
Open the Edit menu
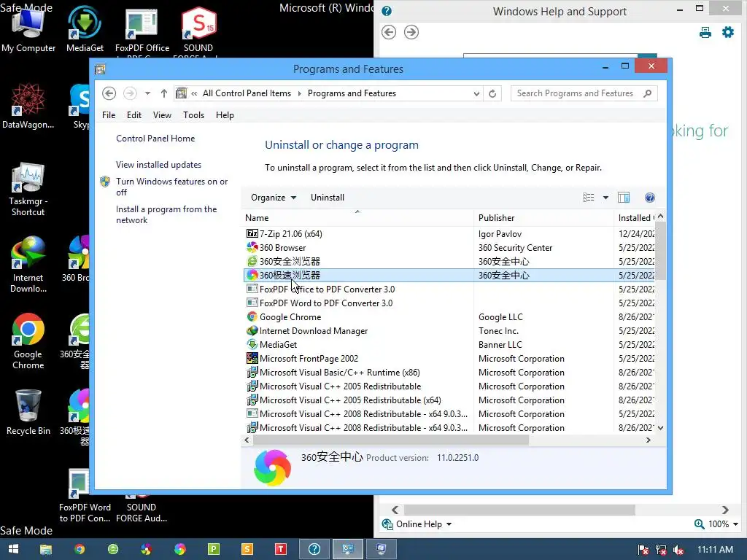(x=134, y=115)
